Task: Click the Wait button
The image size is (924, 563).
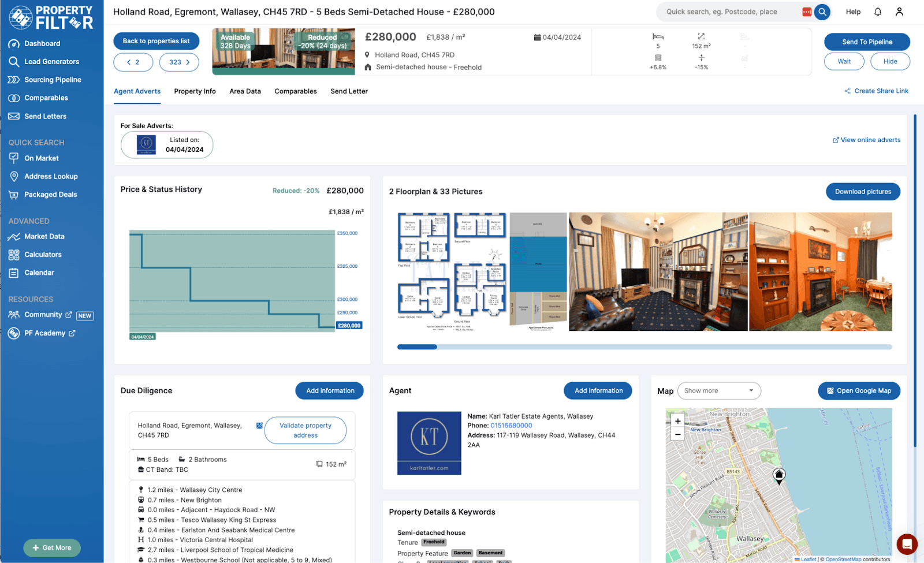Action: coord(844,61)
